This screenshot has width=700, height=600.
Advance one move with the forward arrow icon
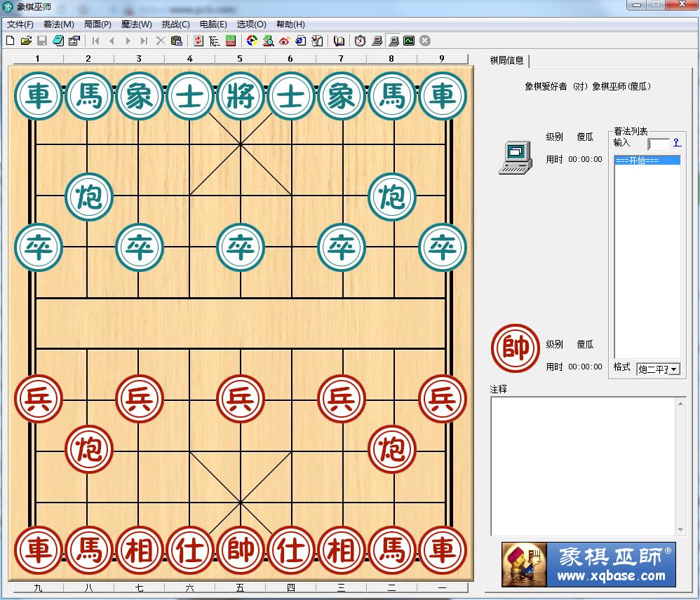127,41
